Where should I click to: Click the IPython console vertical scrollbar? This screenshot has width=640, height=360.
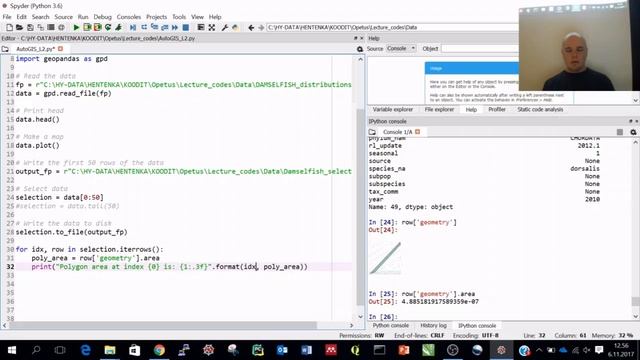[x=636, y=301]
